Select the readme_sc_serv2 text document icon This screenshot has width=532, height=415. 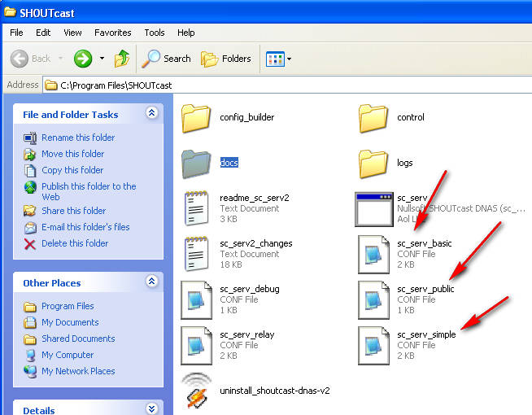[x=196, y=208]
